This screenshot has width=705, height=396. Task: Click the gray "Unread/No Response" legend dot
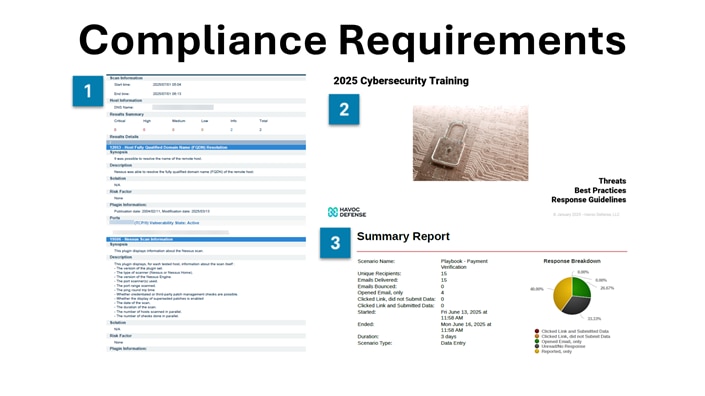coord(536,346)
